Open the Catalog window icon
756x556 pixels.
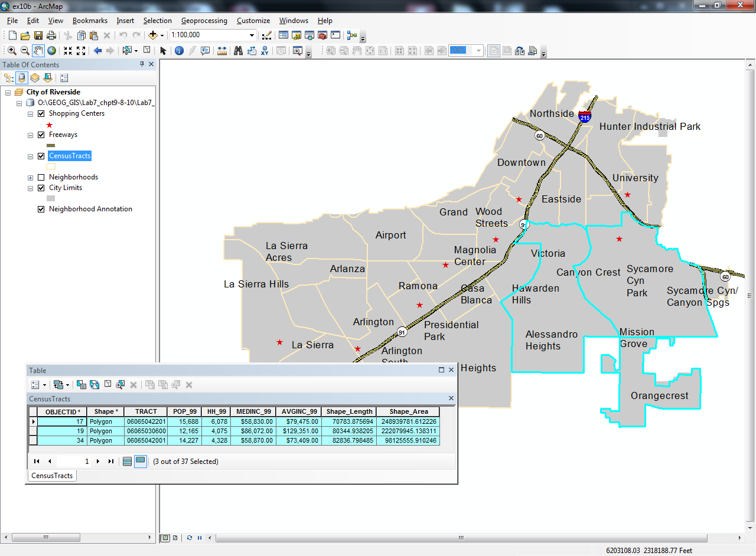pos(296,35)
